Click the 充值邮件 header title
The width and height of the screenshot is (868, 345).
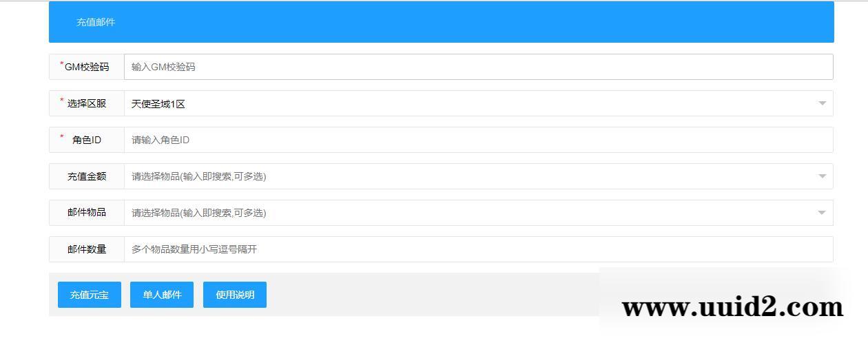click(x=96, y=22)
